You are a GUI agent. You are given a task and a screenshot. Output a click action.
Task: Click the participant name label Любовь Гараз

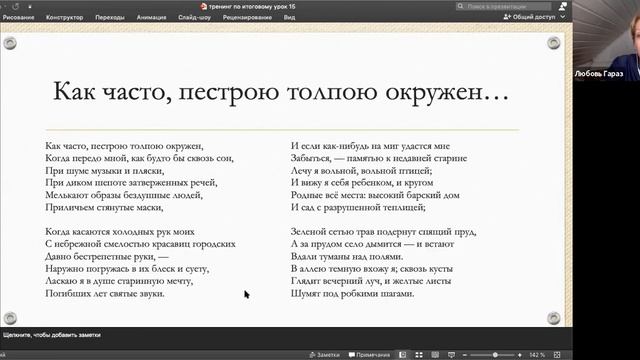599,74
